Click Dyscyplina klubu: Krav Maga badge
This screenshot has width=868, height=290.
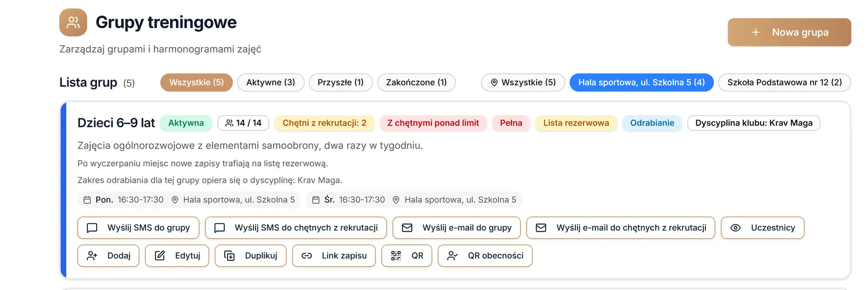click(x=754, y=123)
